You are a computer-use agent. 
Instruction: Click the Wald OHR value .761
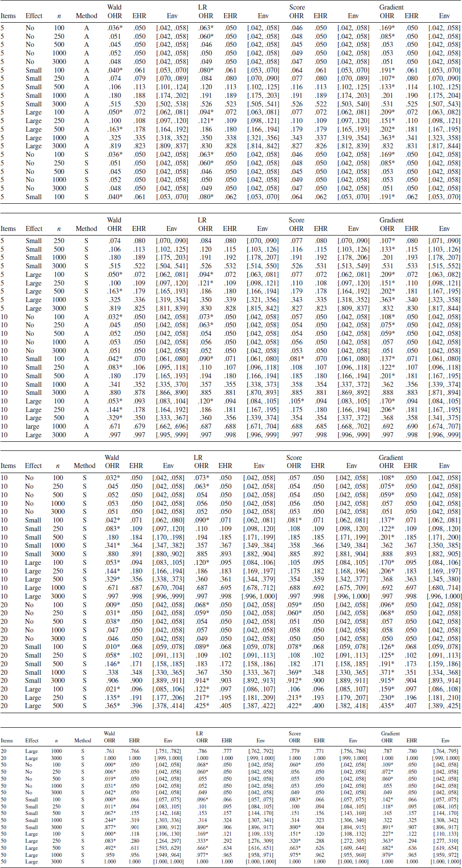[x=109, y=751]
